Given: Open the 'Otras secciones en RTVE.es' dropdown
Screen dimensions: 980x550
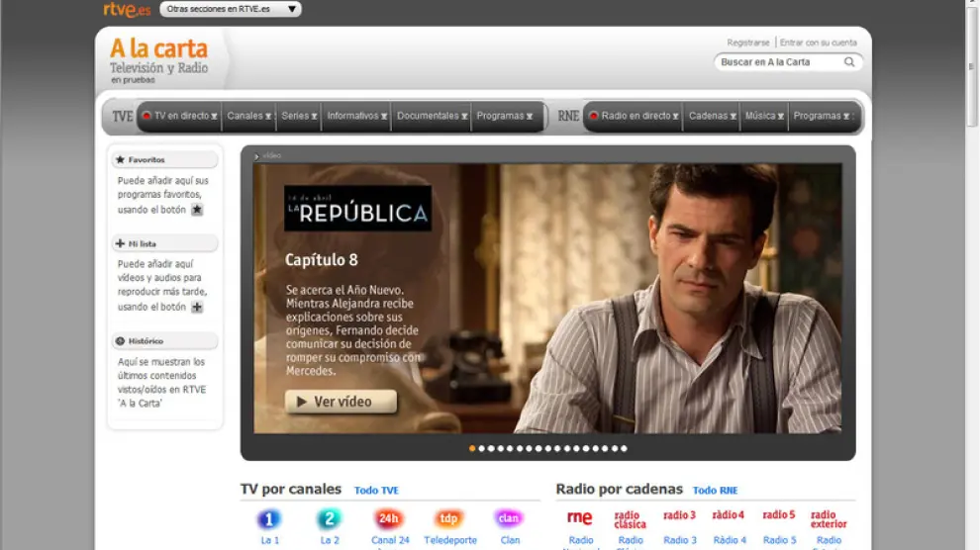Looking at the screenshot, I should click(231, 9).
